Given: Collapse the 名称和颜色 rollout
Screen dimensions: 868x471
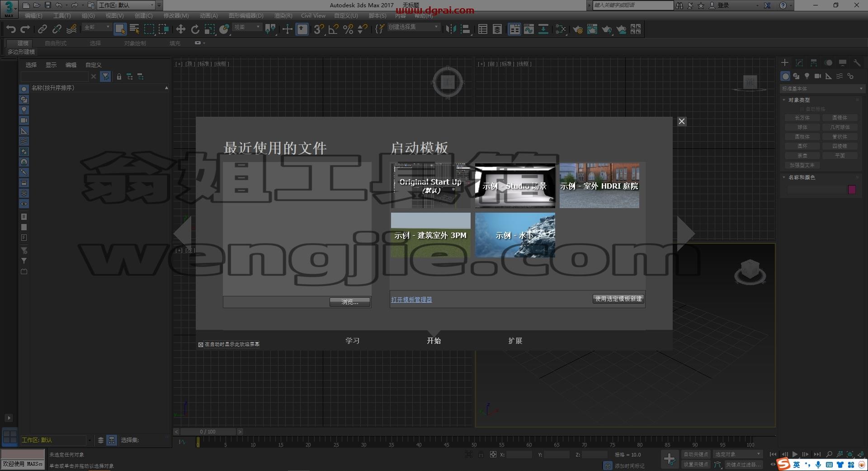Looking at the screenshot, I should pyautogui.click(x=802, y=177).
